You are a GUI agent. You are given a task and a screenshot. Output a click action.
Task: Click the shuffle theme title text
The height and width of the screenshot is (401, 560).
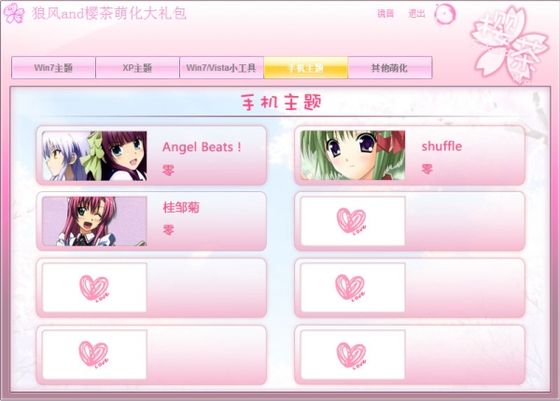[442, 146]
